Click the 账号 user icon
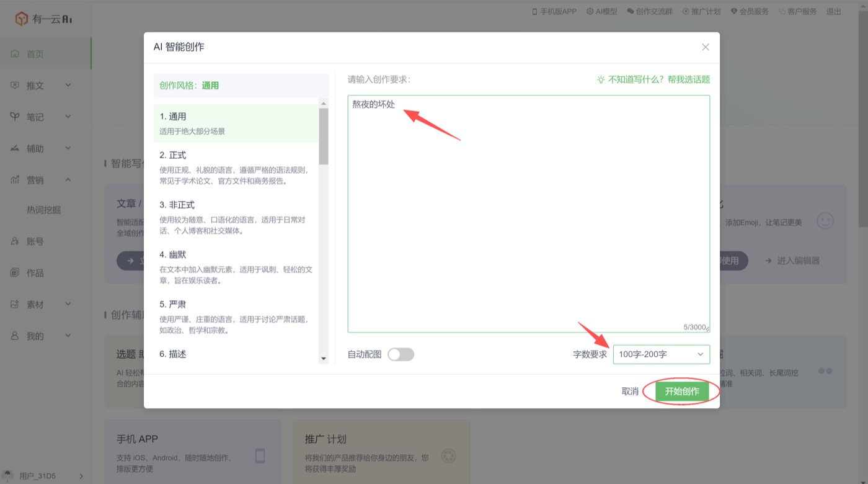Screen dimensions: 868x484 pos(15,241)
